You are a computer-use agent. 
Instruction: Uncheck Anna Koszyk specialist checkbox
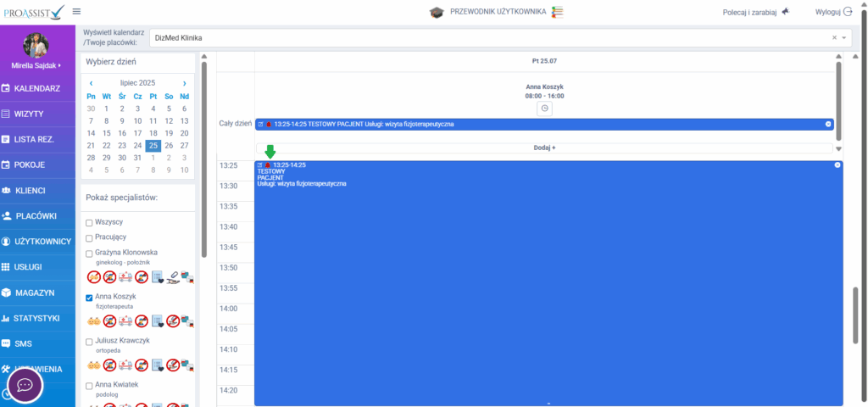point(89,298)
